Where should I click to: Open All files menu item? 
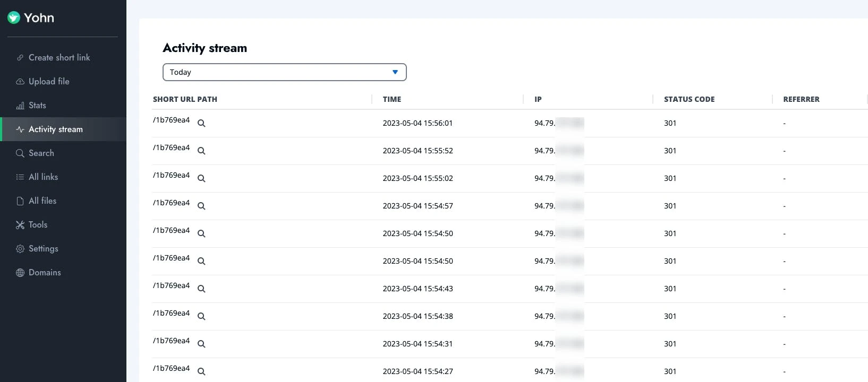(63, 201)
